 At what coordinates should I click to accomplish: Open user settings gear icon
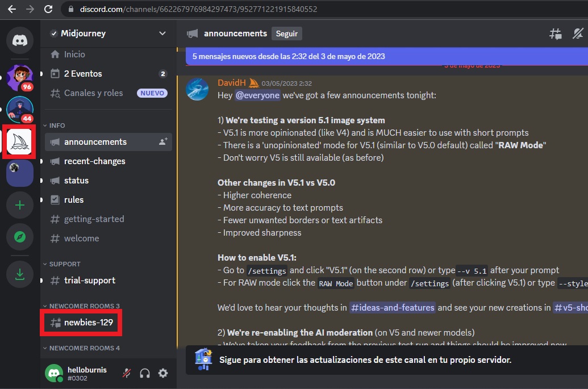tap(162, 373)
